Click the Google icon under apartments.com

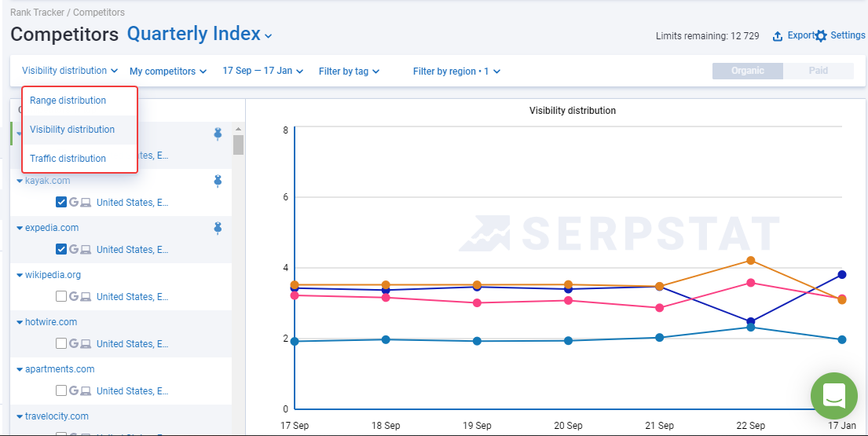[74, 390]
